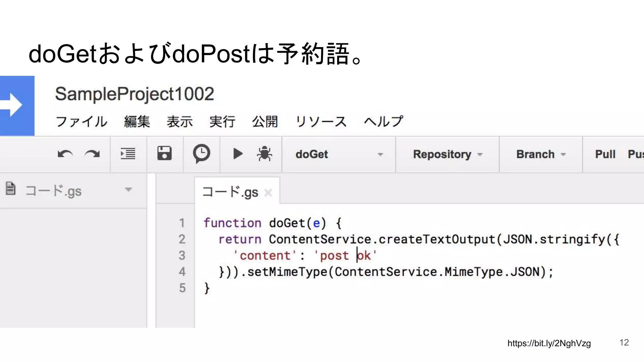Click the 'post ok' string on line 3
Image resolution: width=644 pixels, height=362 pixels.
pos(346,255)
